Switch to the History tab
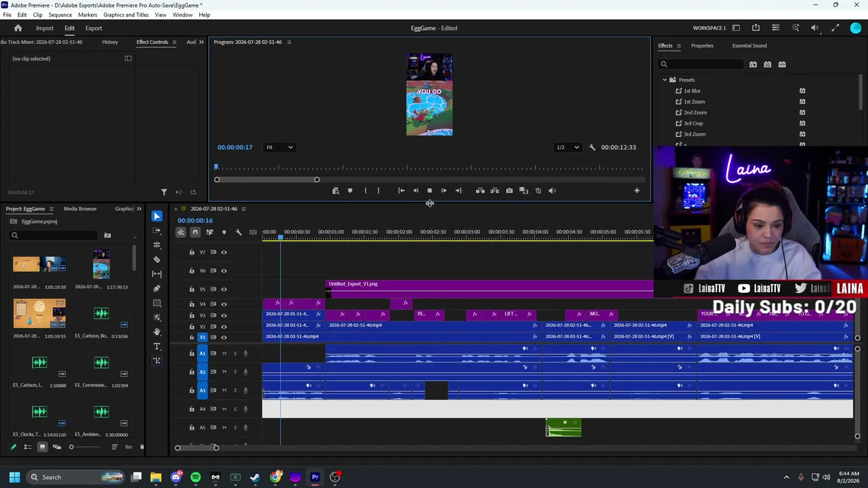The width and height of the screenshot is (868, 488). 110,42
